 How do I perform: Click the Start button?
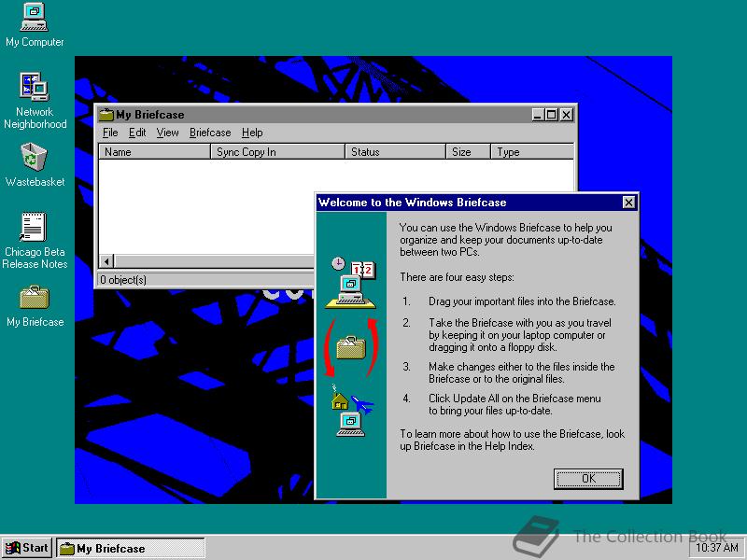coord(27,548)
